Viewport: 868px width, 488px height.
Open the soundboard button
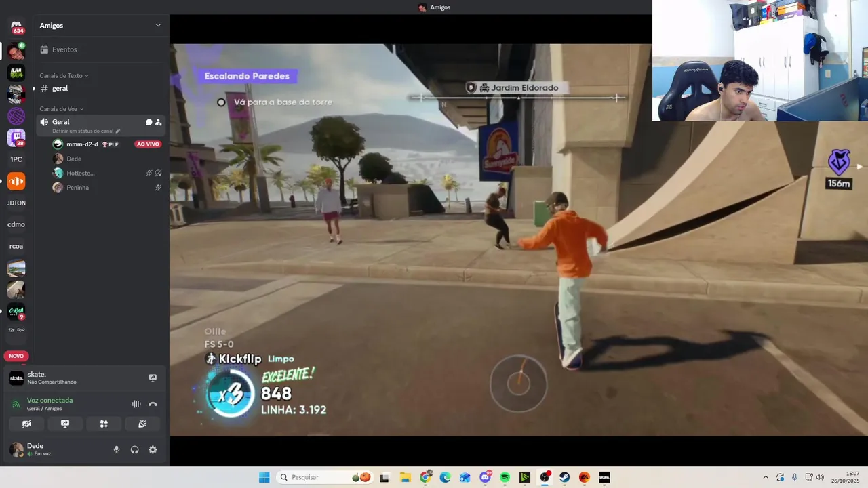point(142,424)
